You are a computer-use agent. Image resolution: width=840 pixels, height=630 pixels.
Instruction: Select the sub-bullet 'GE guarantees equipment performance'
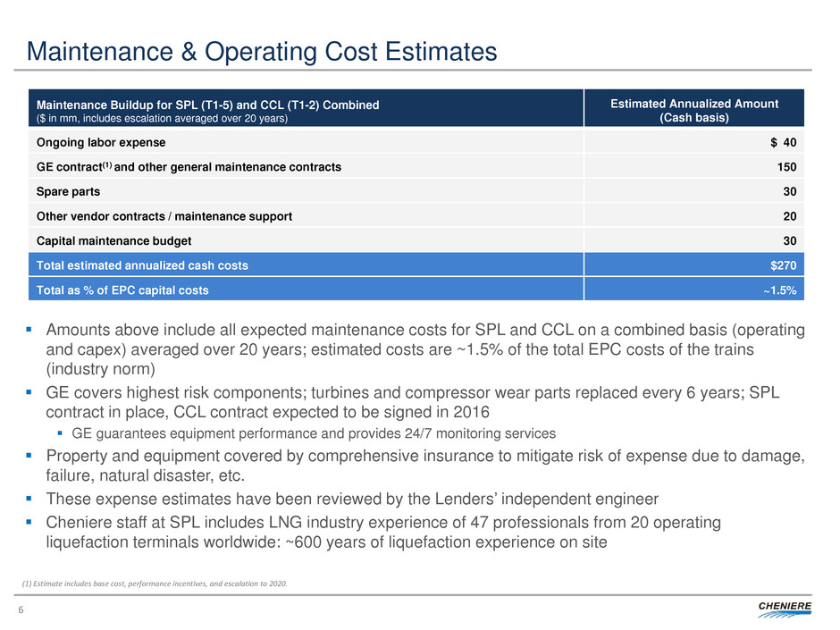click(313, 433)
